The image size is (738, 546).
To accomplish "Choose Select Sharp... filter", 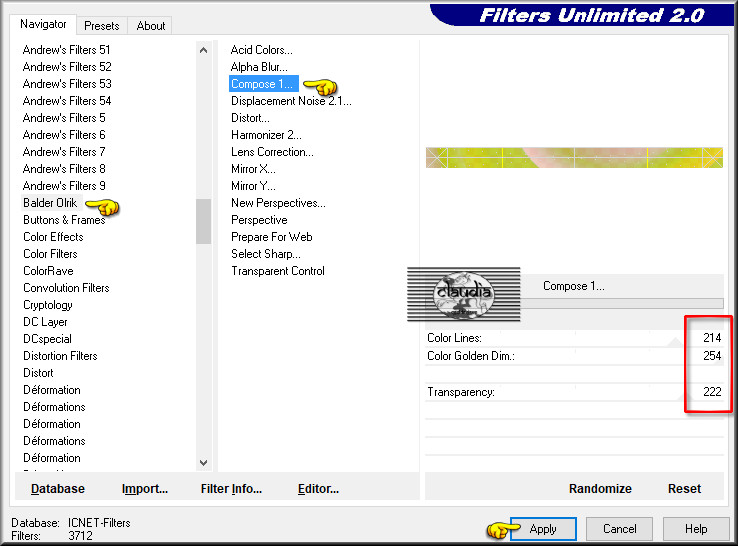I will [x=266, y=254].
